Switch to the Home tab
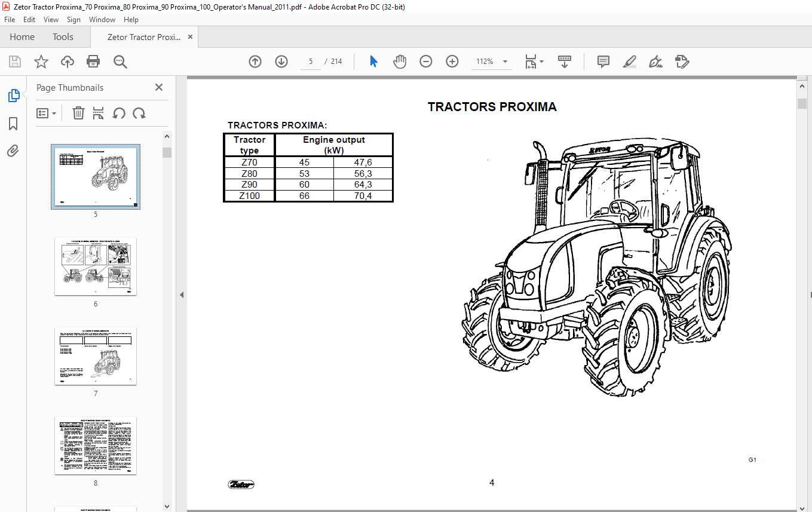The width and height of the screenshot is (812, 512). coord(22,37)
